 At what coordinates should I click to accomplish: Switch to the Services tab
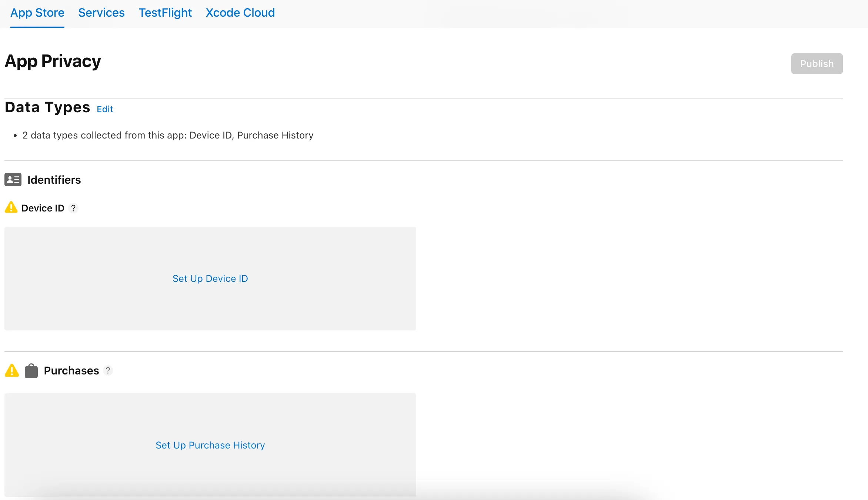pyautogui.click(x=101, y=13)
